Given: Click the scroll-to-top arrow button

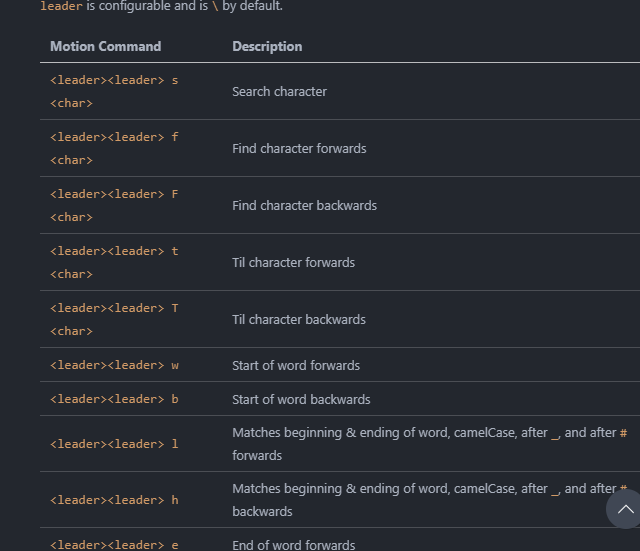Looking at the screenshot, I should coord(624,509).
